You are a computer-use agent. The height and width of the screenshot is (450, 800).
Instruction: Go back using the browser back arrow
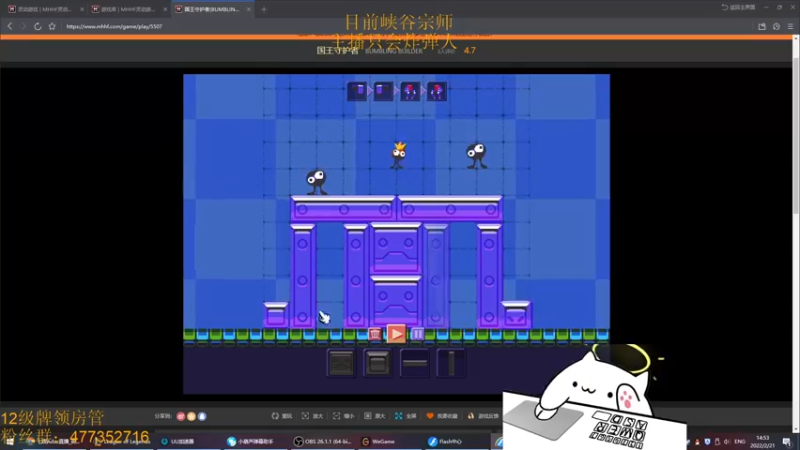pos(10,26)
